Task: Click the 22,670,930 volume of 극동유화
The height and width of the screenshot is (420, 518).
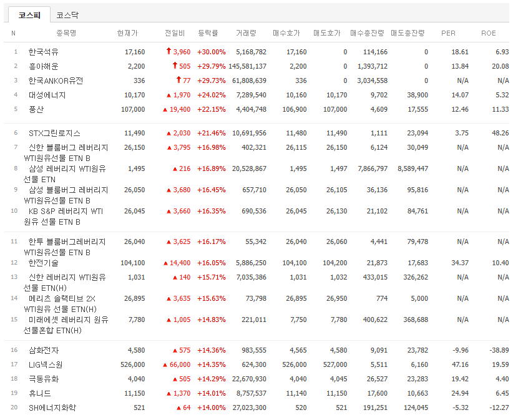Action: point(249,379)
